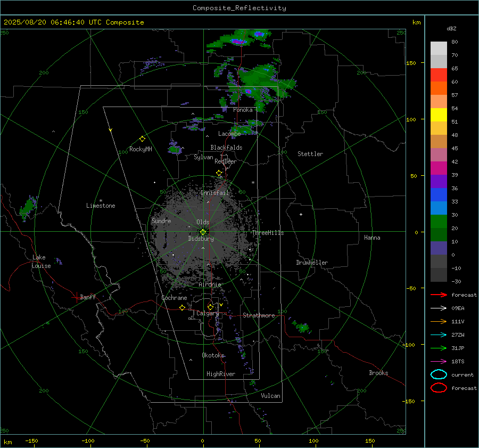Click the Okotoks city label
479x448 pixels.
click(x=213, y=355)
